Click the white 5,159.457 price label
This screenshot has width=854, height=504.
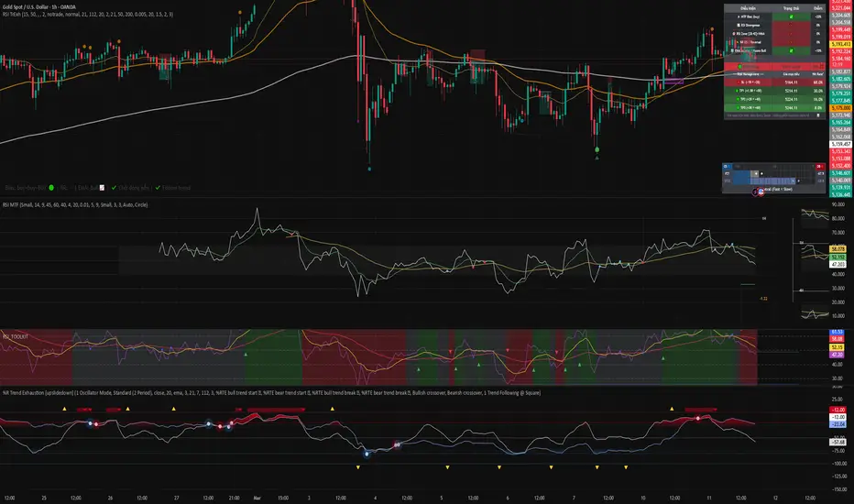click(x=841, y=145)
